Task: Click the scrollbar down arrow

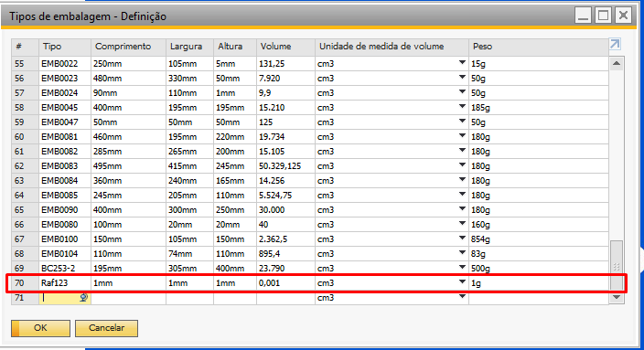Action: (x=617, y=298)
